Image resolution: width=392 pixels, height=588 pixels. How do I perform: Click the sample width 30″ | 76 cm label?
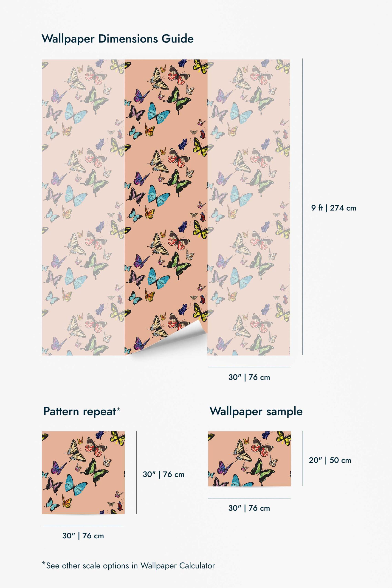click(249, 508)
